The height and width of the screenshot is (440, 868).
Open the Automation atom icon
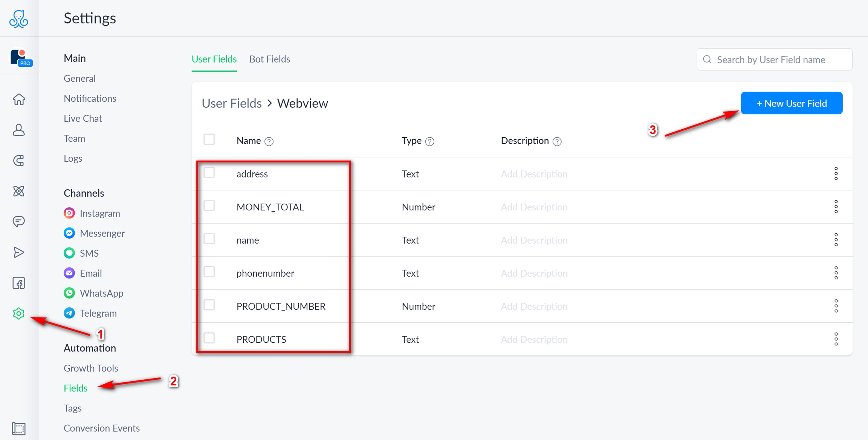19,191
